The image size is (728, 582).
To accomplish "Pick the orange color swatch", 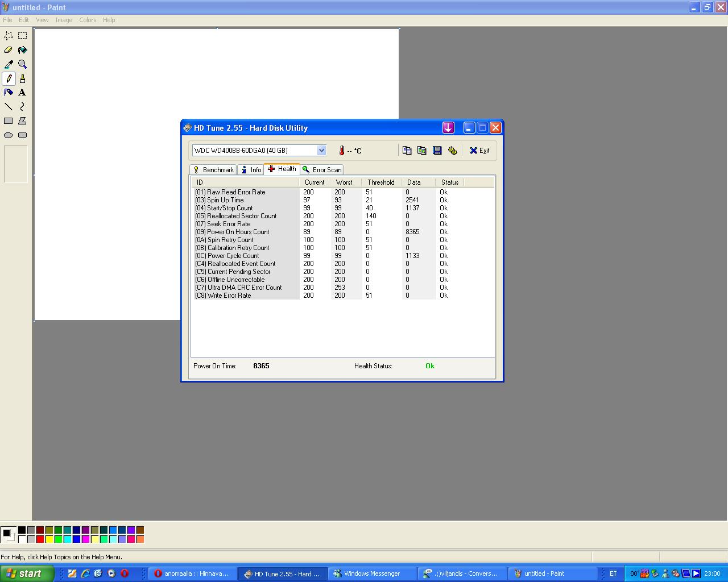I will pos(140,539).
